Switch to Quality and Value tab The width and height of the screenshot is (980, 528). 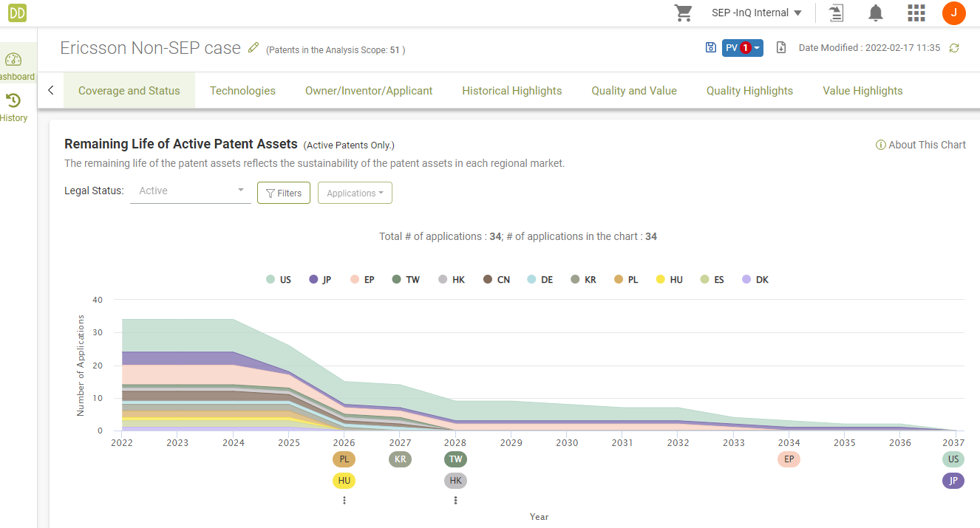pyautogui.click(x=634, y=91)
